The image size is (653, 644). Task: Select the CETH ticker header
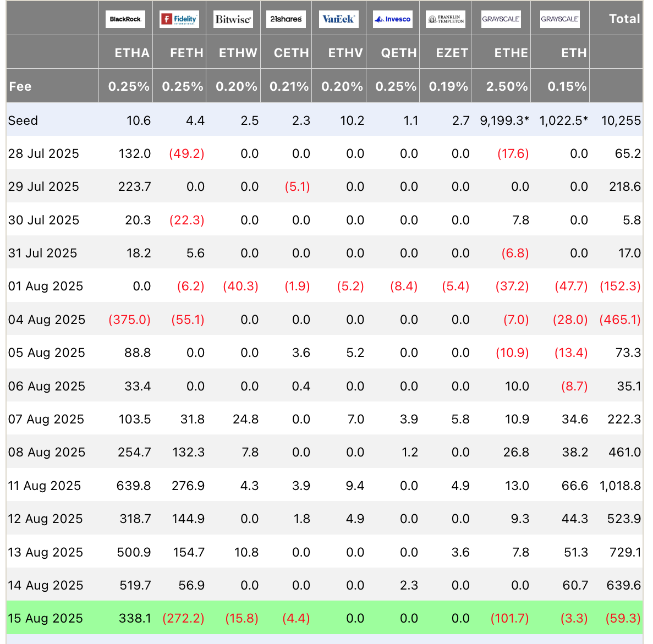[x=292, y=53]
